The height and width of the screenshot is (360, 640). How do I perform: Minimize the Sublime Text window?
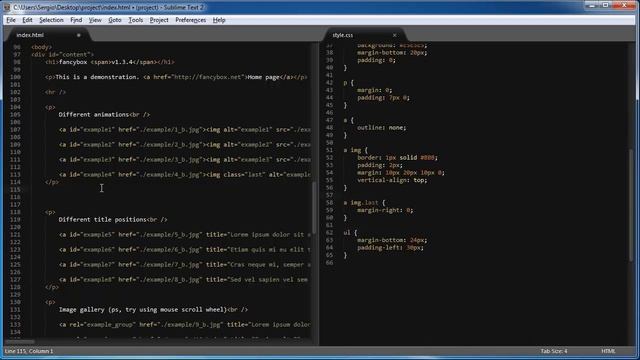(x=592, y=5)
